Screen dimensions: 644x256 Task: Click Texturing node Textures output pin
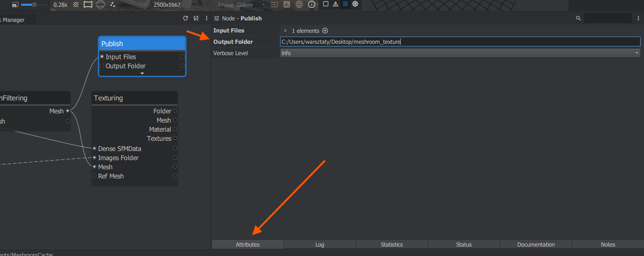tap(175, 138)
